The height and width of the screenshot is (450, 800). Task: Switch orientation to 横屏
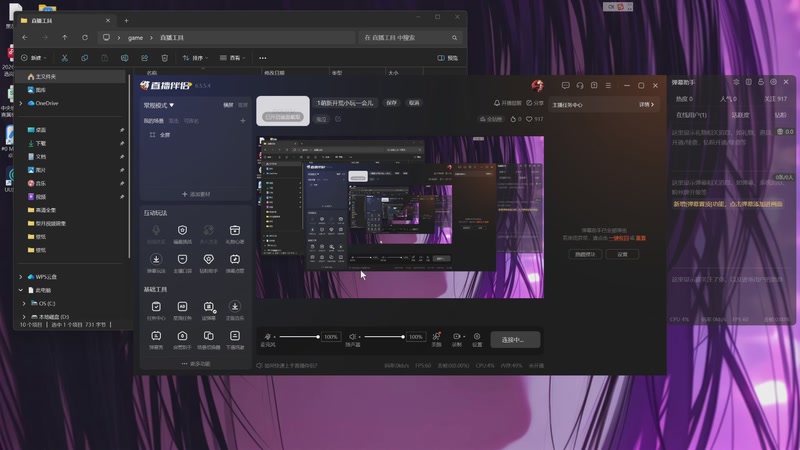pos(228,105)
